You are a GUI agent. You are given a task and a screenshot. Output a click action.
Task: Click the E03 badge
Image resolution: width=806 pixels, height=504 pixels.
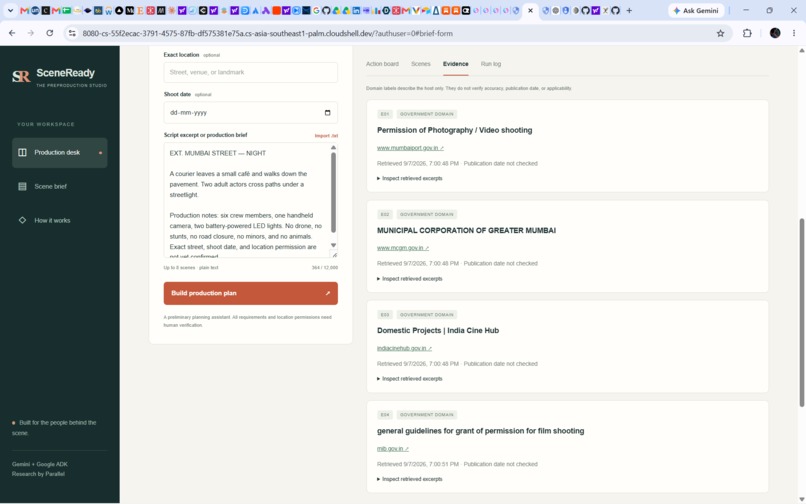pos(384,315)
